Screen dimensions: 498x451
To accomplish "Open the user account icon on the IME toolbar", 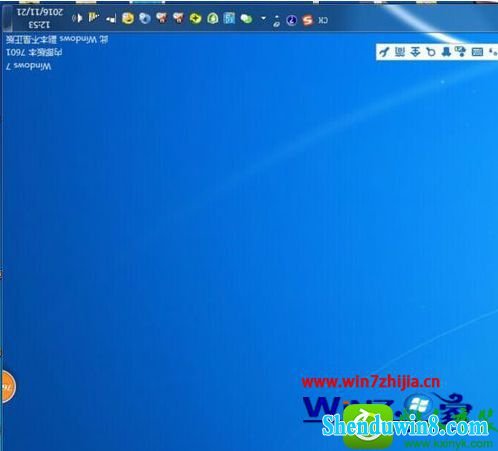I will click(x=461, y=52).
